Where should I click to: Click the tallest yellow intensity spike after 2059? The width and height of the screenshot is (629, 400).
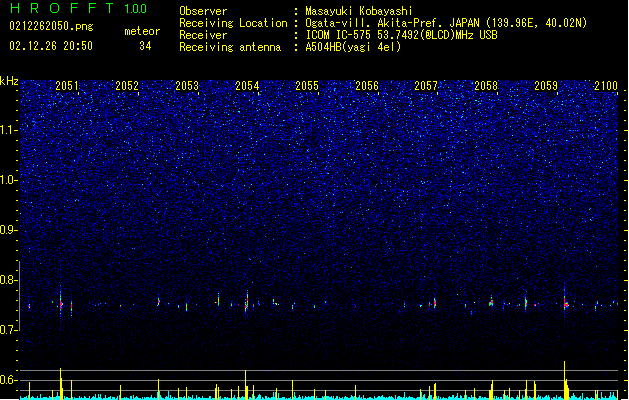(564, 380)
